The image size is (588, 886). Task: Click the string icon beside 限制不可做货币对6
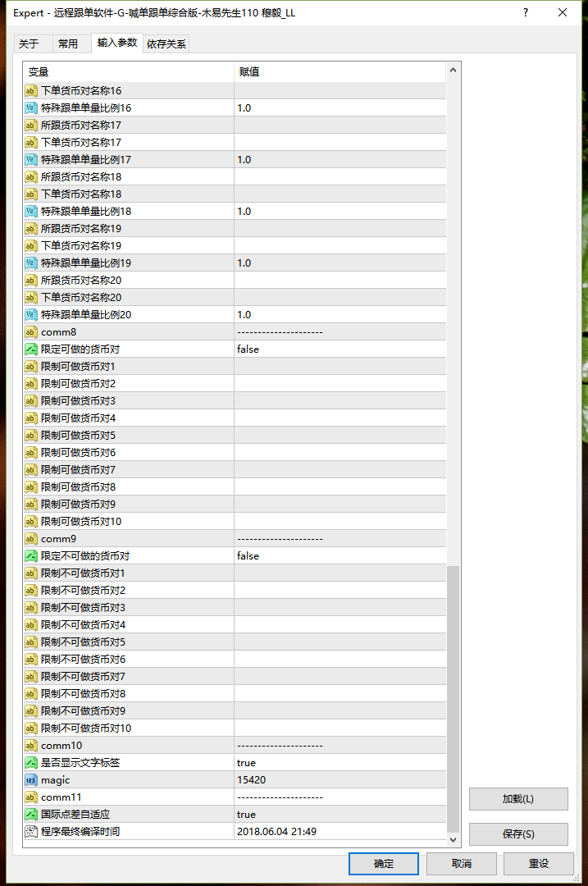(31, 660)
